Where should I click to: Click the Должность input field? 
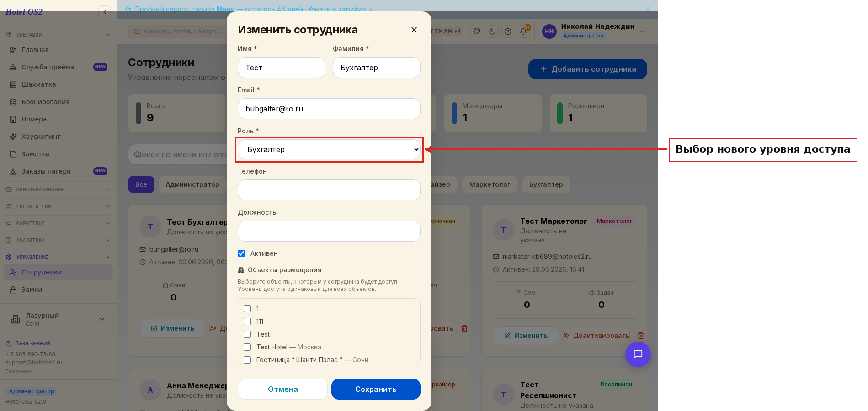[x=329, y=231]
